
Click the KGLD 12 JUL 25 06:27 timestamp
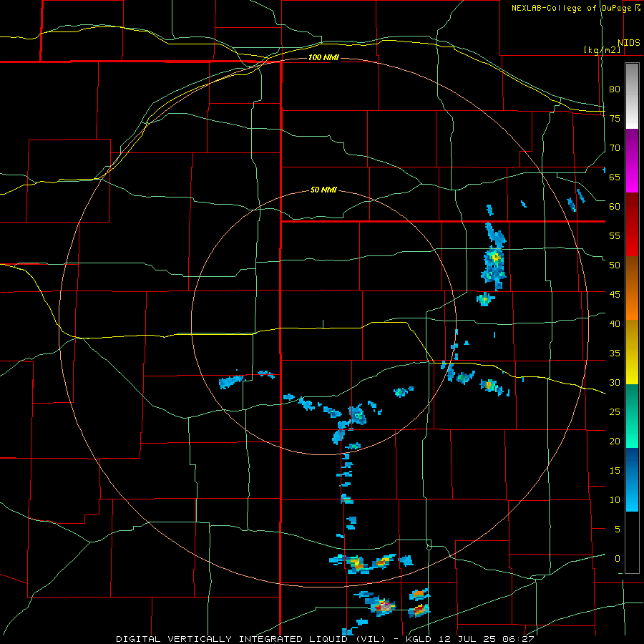pos(470,639)
